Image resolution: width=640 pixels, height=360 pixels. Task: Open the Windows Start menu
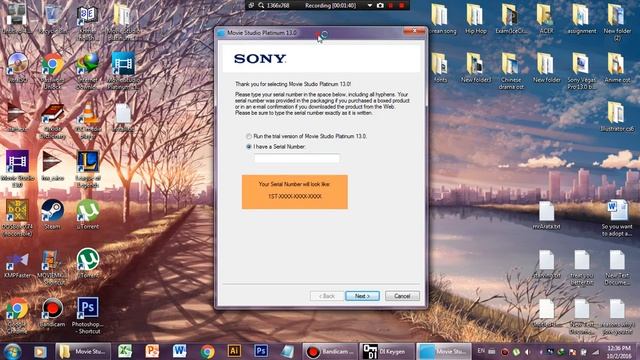click(x=12, y=351)
